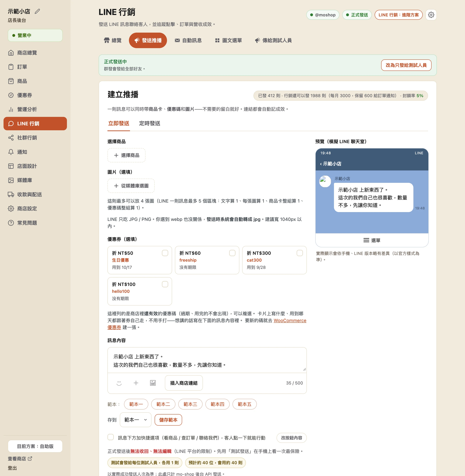The image size is (465, 476).
Task: Click into the 訊息內容 text area
Action: pyautogui.click(x=207, y=360)
